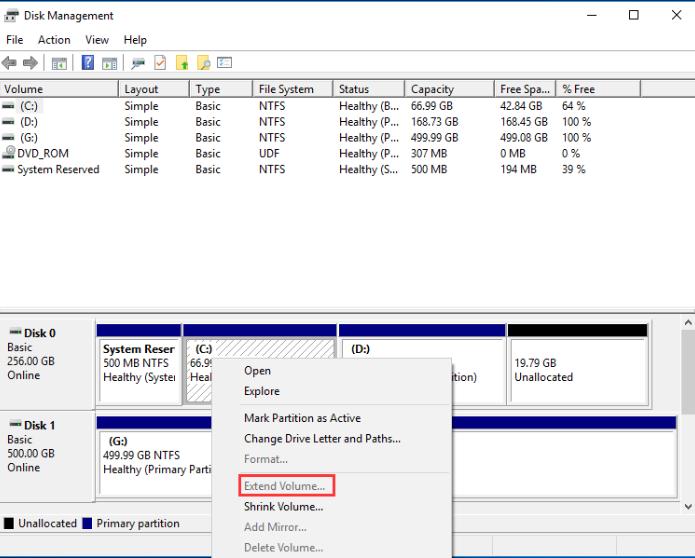This screenshot has width=695, height=558.
Task: Sort by the Capacity column header
Action: pos(449,89)
